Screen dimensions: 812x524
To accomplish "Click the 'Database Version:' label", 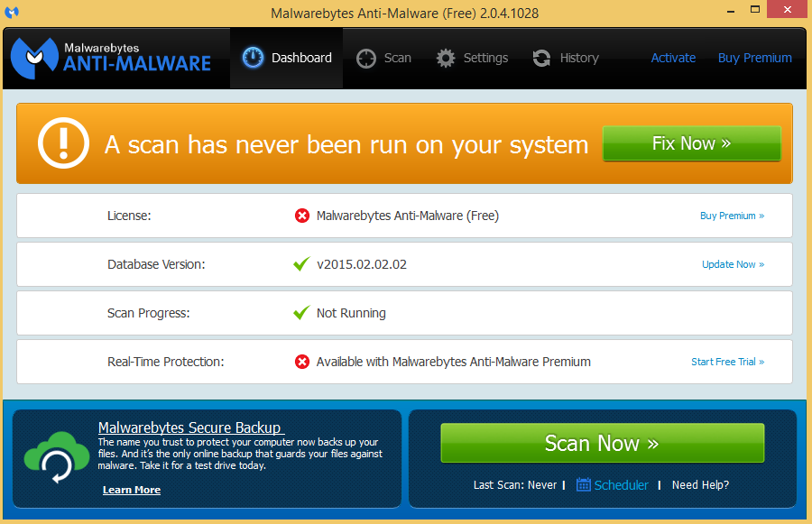I will tap(156, 264).
